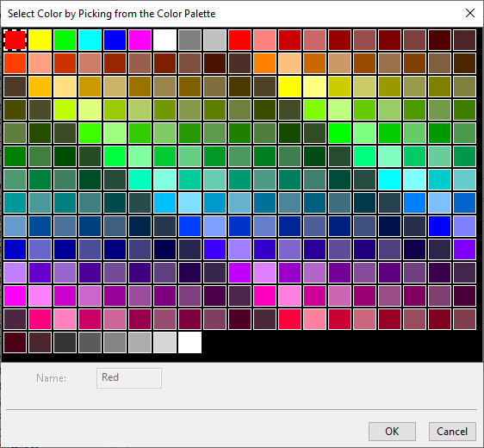Confirm the color choice with OK
Image resolution: width=484 pixels, height=448 pixels.
click(392, 432)
